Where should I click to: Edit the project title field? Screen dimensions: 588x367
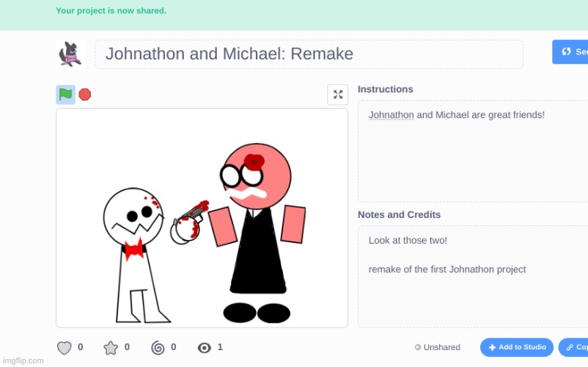309,54
